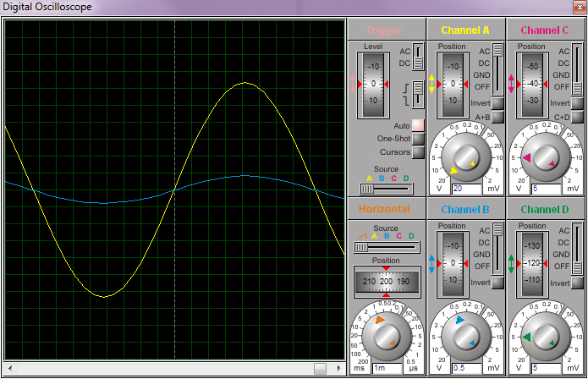Click the Trigger panel header
Screen dimensions: 588x379
coord(387,30)
